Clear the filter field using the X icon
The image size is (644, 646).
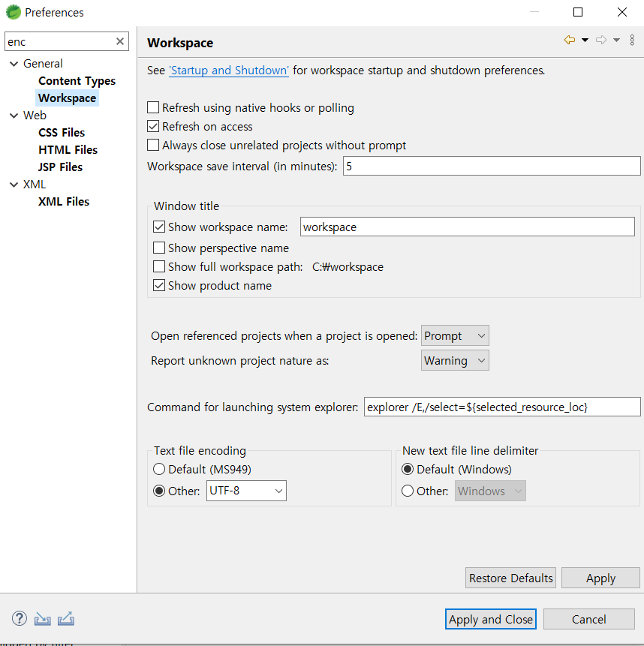tap(120, 41)
